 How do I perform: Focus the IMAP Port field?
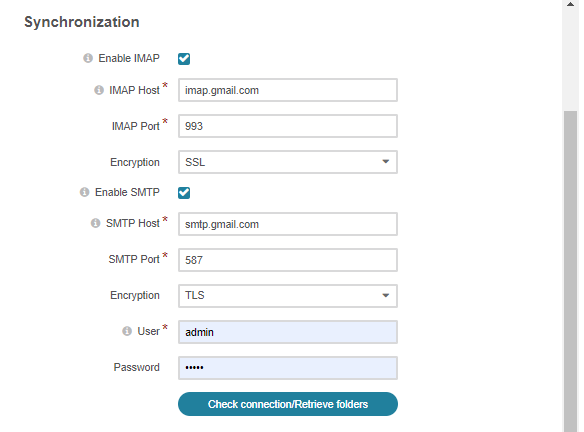(288, 126)
